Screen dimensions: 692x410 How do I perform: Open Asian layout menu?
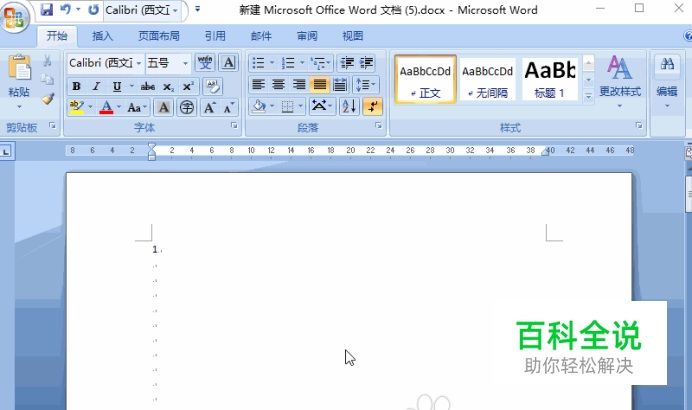point(322,106)
